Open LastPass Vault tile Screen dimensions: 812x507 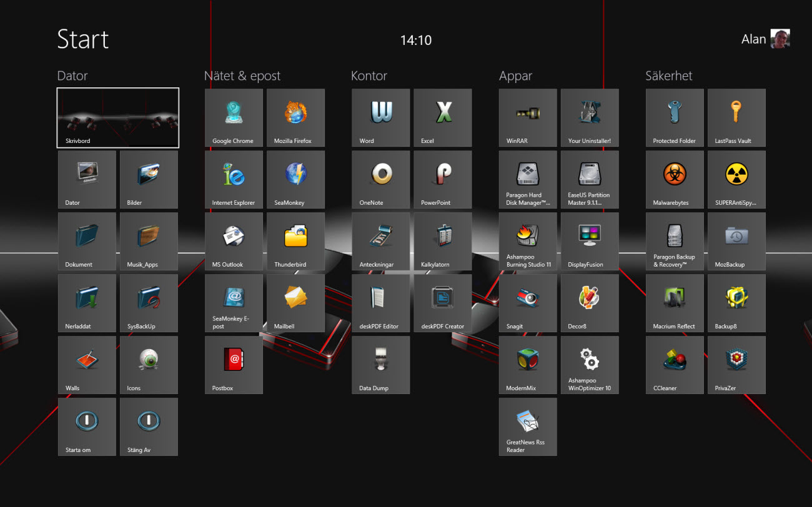click(736, 117)
